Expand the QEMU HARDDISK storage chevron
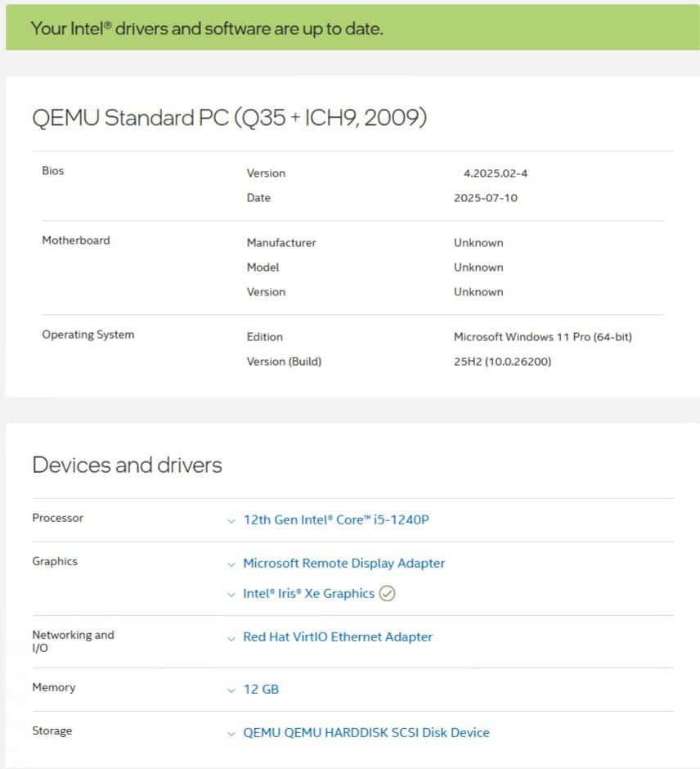 click(x=231, y=734)
